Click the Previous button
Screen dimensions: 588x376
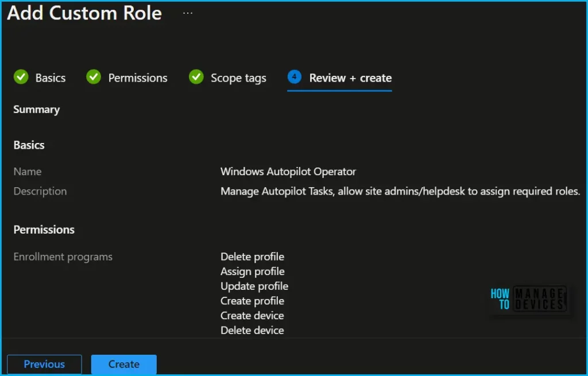click(x=44, y=364)
